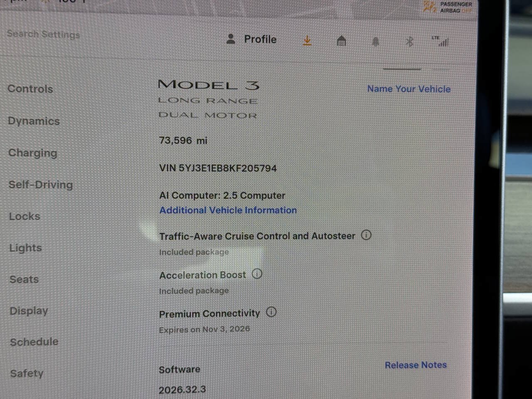Tap the LTE signal strength icon

[441, 41]
